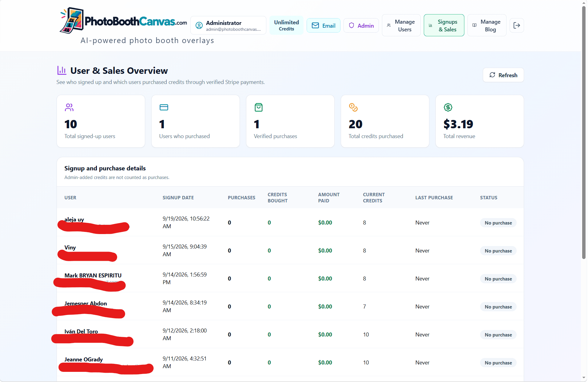This screenshot has width=588, height=382.
Task: Click the coins icon on Total credits purchased card
Action: (x=353, y=107)
